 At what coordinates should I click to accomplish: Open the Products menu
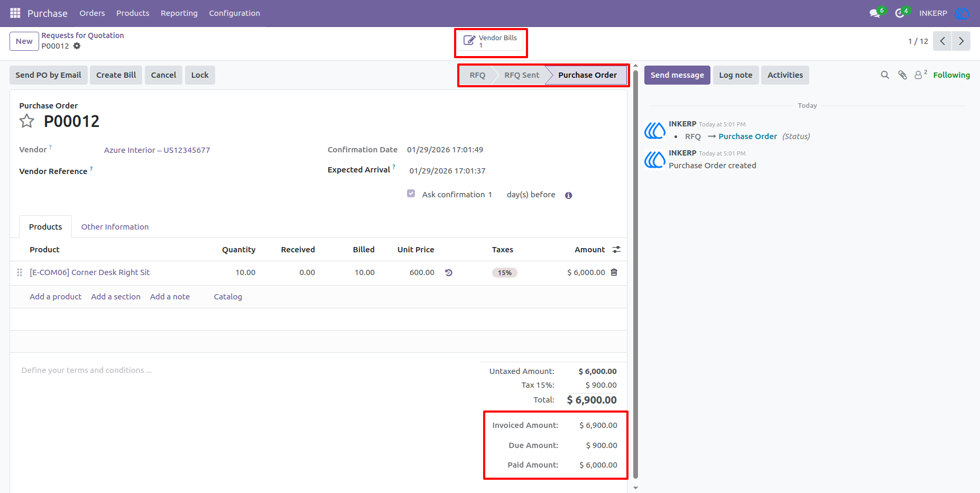pos(133,13)
